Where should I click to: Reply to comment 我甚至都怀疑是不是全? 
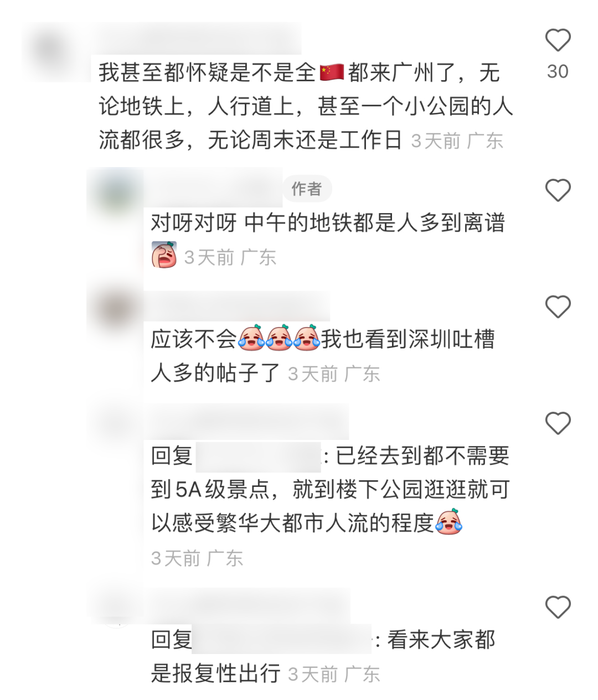coord(306,106)
